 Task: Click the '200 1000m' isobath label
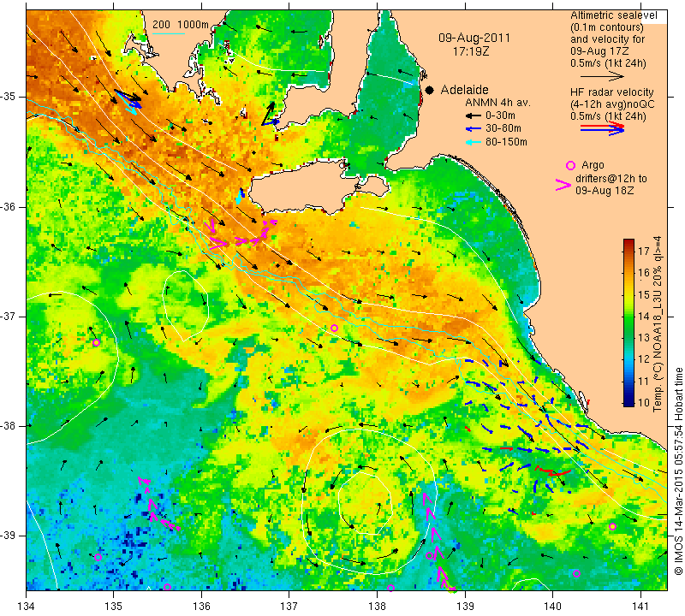tap(181, 25)
